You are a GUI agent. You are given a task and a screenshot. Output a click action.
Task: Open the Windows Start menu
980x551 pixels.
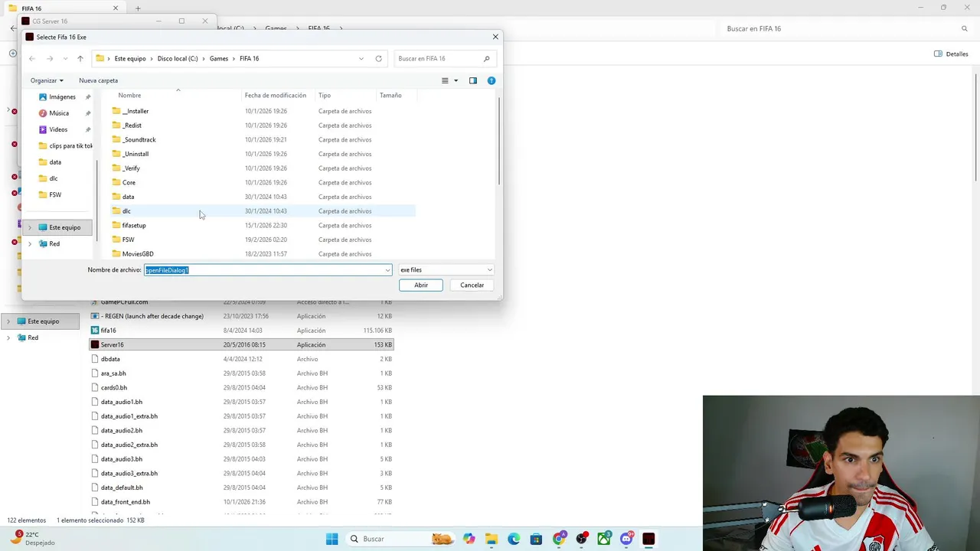coord(332,539)
